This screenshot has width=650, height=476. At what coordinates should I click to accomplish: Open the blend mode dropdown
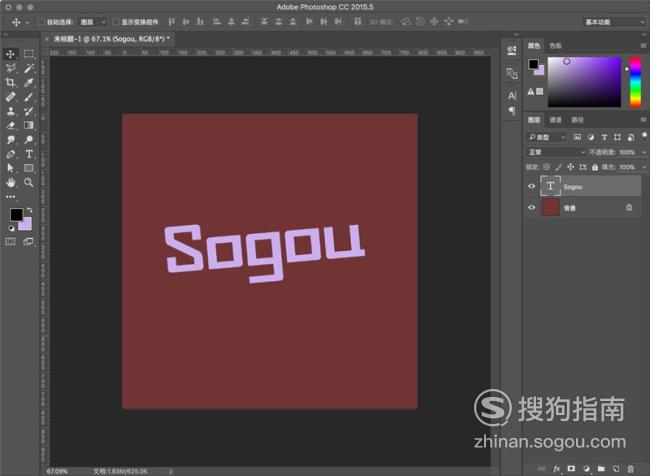[x=556, y=152]
